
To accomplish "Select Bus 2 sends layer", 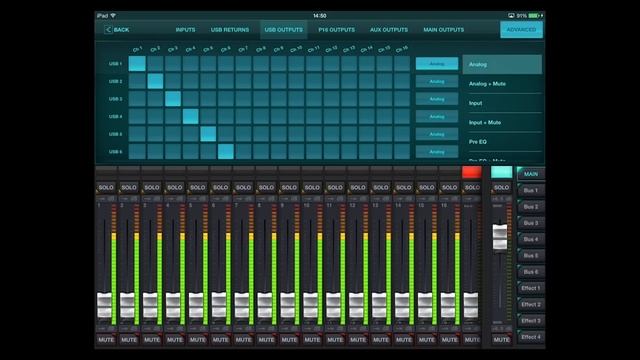I will tap(531, 207).
